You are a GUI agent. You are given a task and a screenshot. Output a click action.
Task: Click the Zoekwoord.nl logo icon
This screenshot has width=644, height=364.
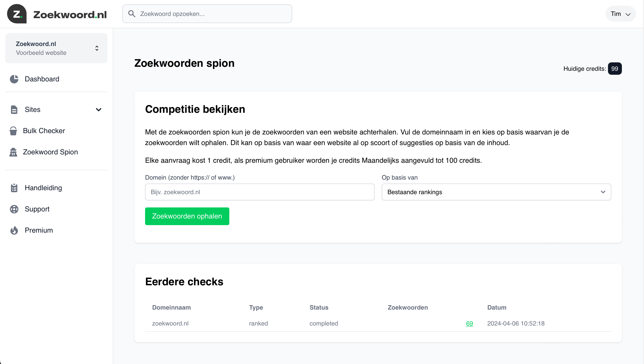(x=17, y=14)
